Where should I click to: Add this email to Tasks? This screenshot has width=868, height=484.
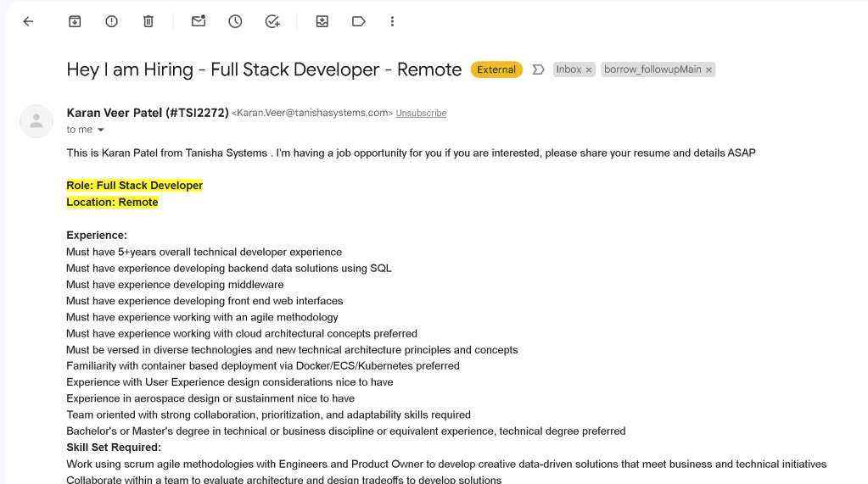[272, 21]
